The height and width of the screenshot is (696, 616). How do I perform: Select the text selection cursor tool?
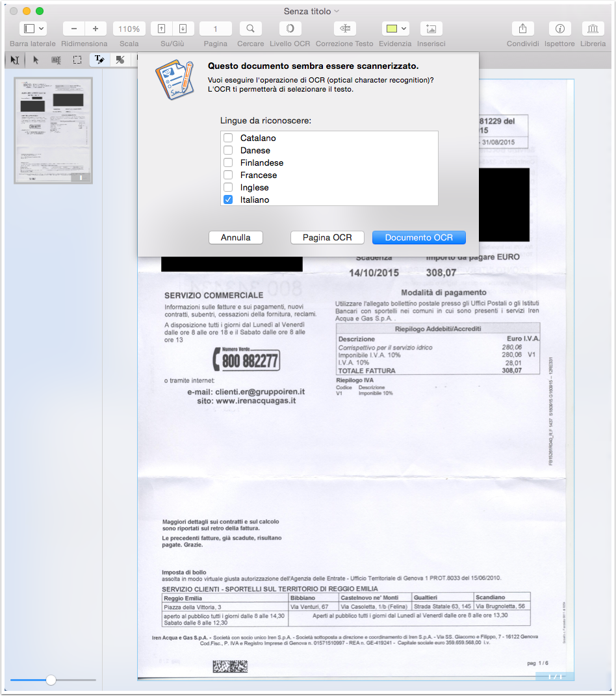click(x=15, y=60)
